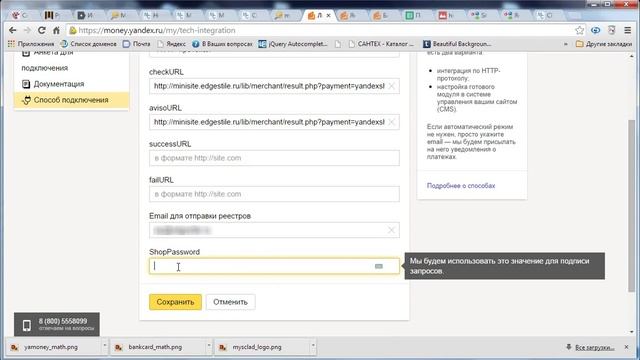Focus the avisoURL input field

(x=274, y=122)
